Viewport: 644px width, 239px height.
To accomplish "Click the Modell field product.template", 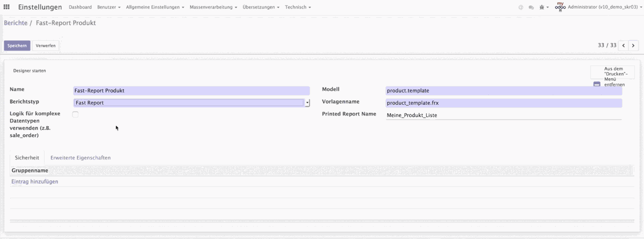I will click(x=504, y=91).
